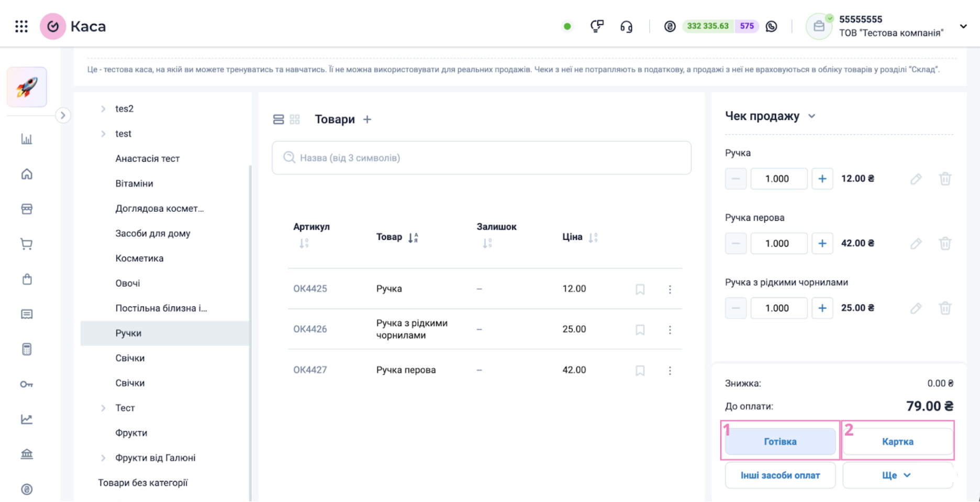Open the WhatsApp contact icon
Screen dimensions: 980x502
(771, 26)
